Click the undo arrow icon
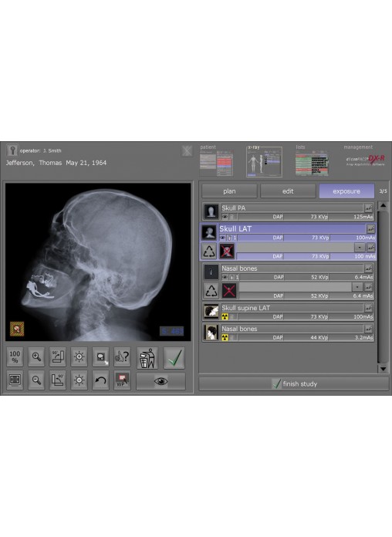Image resolution: width=392 pixels, height=537 pixels. click(100, 380)
